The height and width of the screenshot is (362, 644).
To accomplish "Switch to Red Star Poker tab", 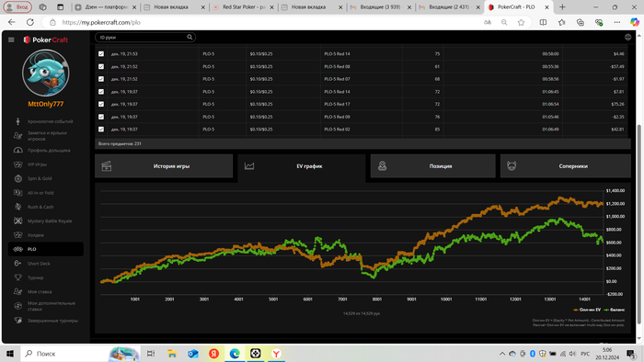I will pos(244,7).
